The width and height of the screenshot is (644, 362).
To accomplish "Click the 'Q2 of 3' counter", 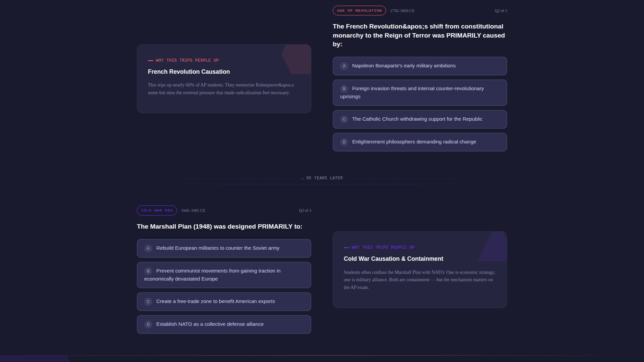I will (x=501, y=11).
